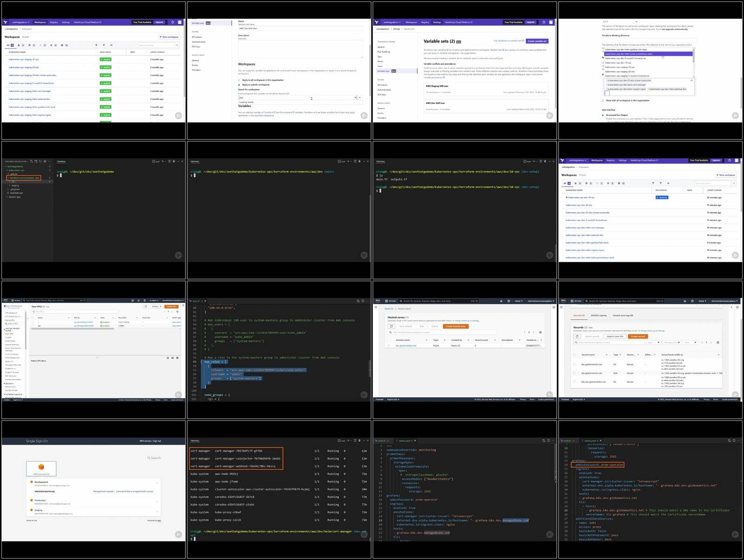Collapse the terraform-environments folder in the explorer
The width and height of the screenshot is (744, 560).
coord(8,178)
